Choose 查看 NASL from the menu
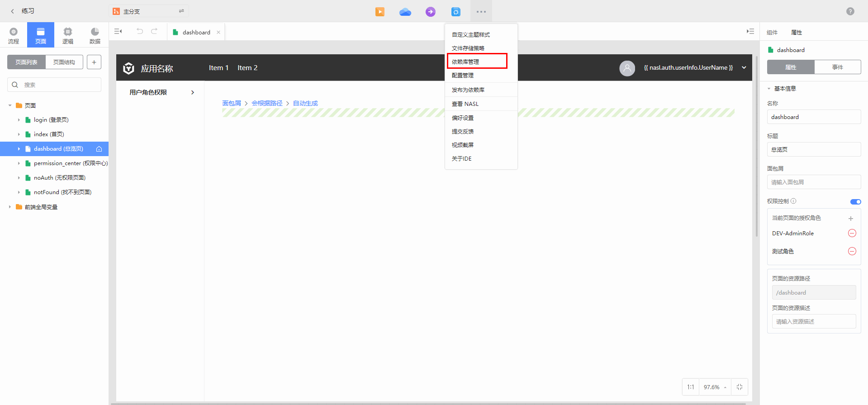Screen dimensions: 868x405 pyautogui.click(x=481, y=104)
